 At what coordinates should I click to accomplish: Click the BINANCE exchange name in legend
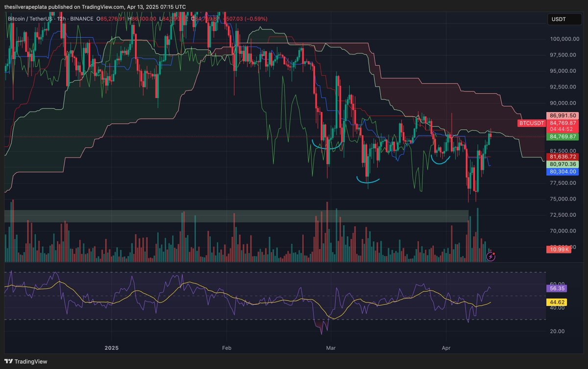[x=82, y=19]
